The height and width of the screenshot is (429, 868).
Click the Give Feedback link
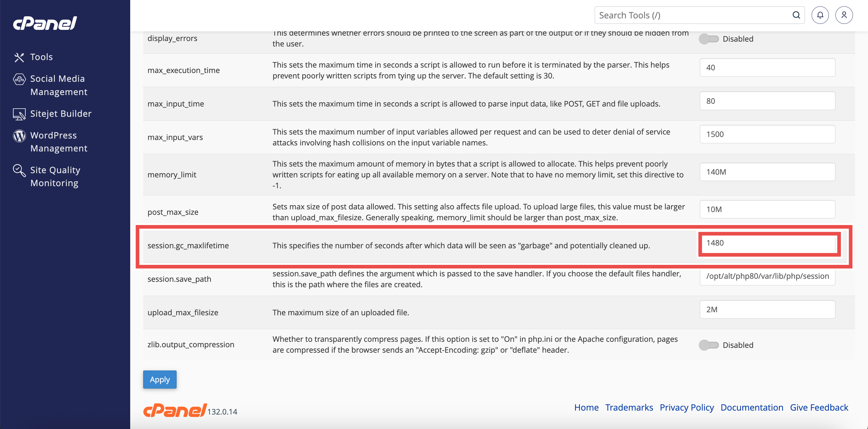coord(819,408)
